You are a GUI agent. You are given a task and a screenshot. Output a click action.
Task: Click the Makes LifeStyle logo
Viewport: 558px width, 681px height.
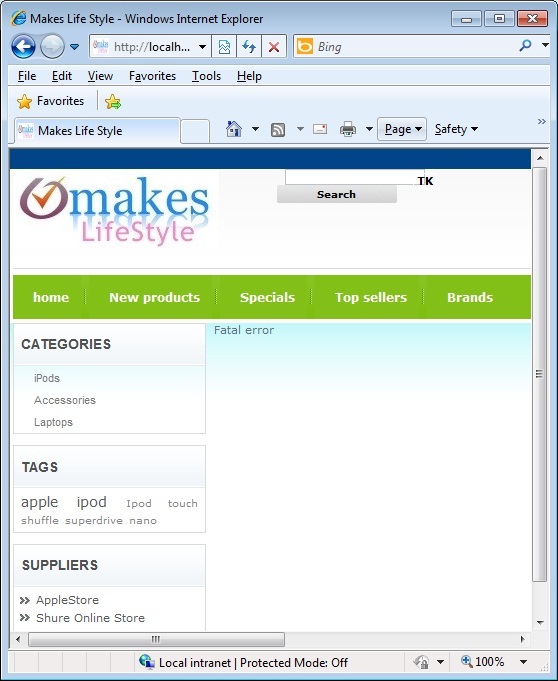[x=115, y=210]
